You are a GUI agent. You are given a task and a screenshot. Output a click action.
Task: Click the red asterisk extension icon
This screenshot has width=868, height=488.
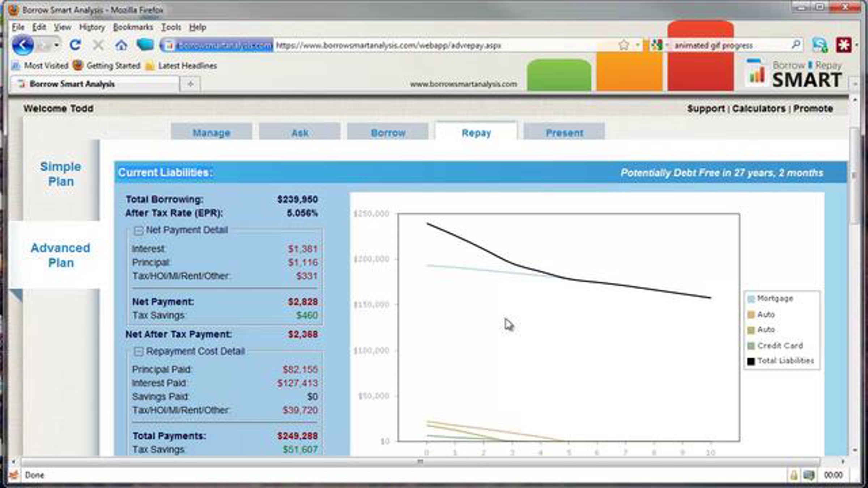coord(844,45)
